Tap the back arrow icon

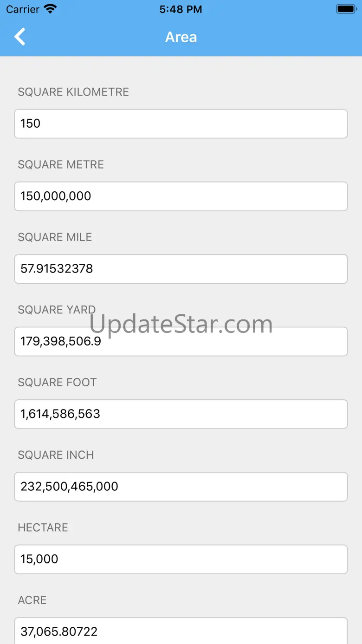[x=19, y=37]
